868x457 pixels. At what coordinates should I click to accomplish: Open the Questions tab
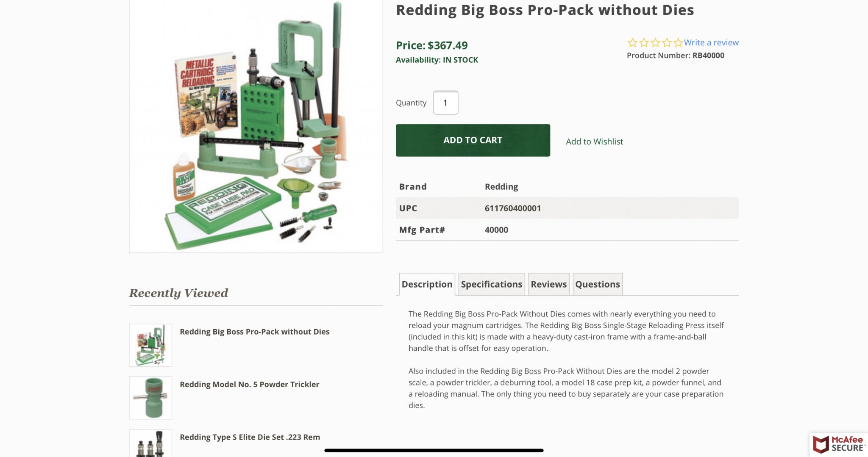(597, 284)
